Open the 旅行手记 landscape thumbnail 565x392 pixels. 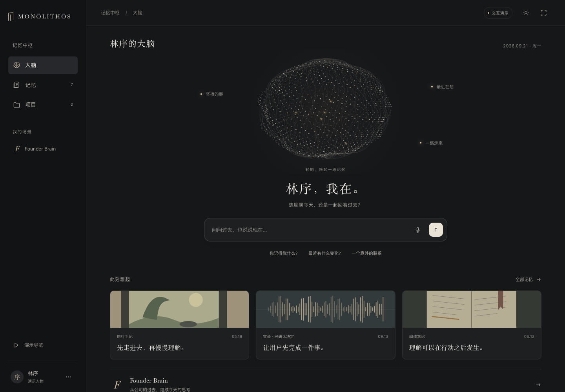[x=179, y=309]
